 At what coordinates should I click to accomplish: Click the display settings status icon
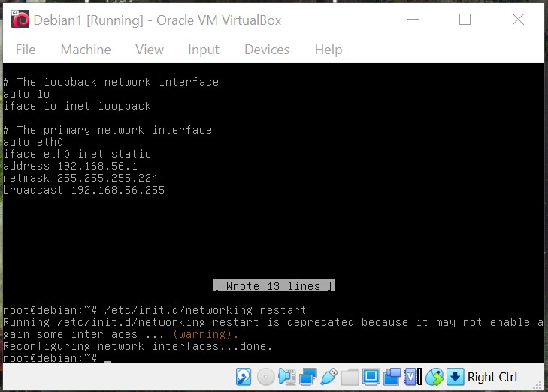371,377
